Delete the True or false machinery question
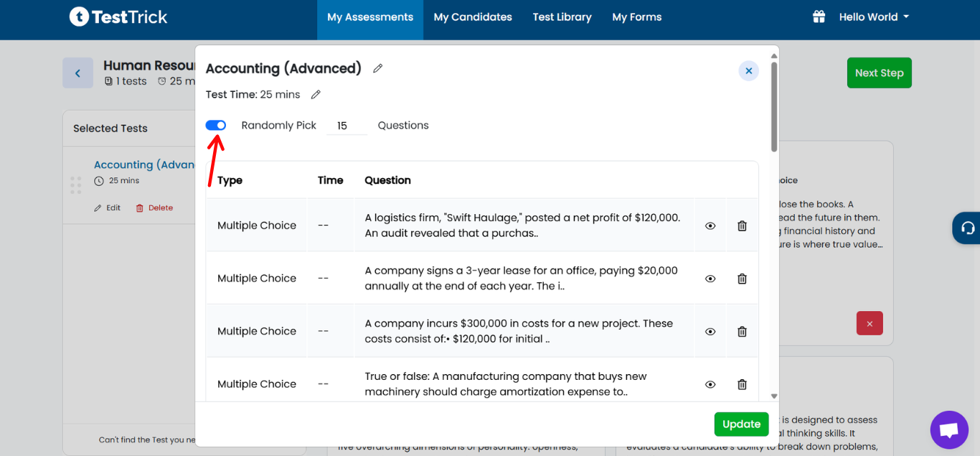Viewport: 980px width, 456px height. [x=743, y=384]
